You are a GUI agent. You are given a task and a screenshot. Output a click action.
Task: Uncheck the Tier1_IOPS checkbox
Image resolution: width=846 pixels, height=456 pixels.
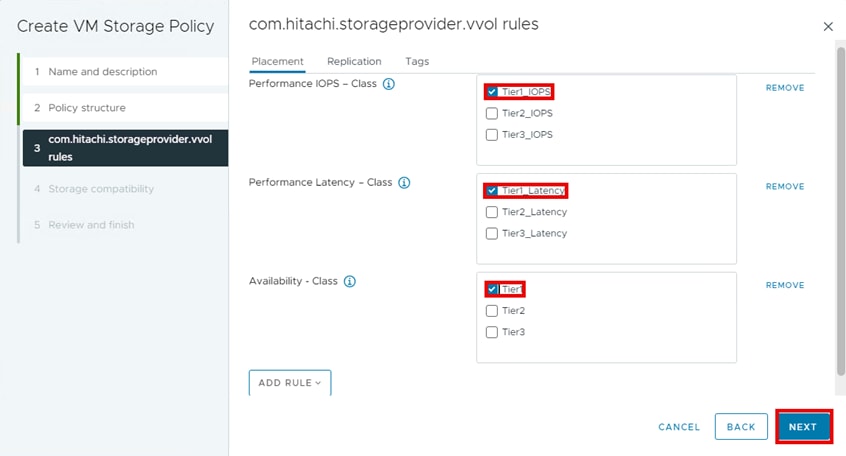492,92
